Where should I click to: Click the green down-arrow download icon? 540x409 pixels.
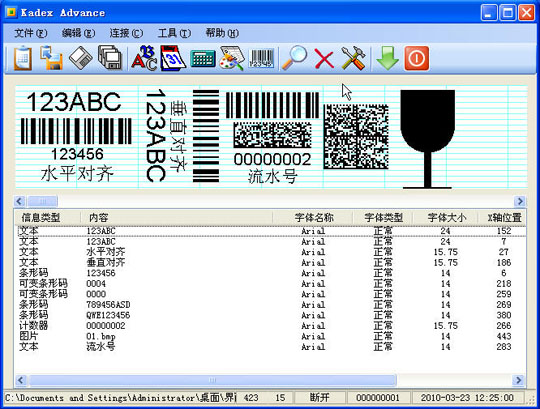click(387, 59)
